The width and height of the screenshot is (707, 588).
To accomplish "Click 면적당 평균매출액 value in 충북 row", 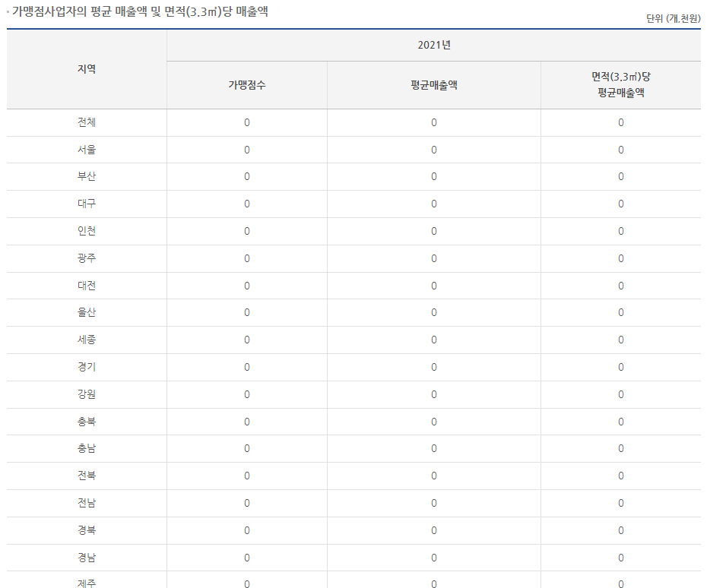I will pyautogui.click(x=621, y=422).
